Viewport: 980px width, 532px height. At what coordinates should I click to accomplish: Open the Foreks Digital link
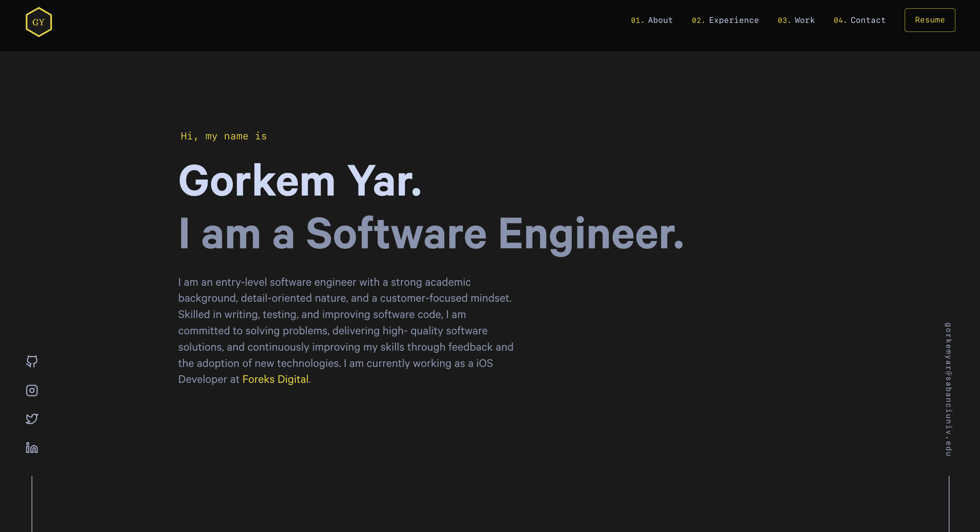coord(275,379)
